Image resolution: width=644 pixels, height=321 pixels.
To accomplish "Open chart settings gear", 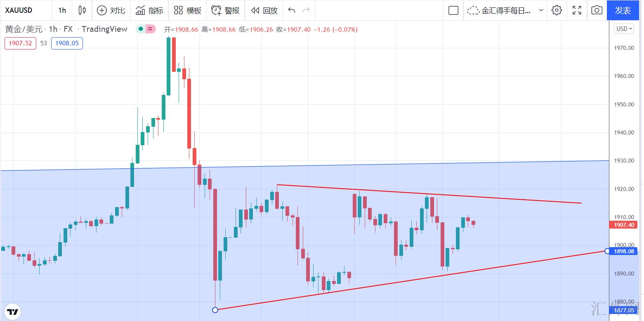I will [557, 10].
